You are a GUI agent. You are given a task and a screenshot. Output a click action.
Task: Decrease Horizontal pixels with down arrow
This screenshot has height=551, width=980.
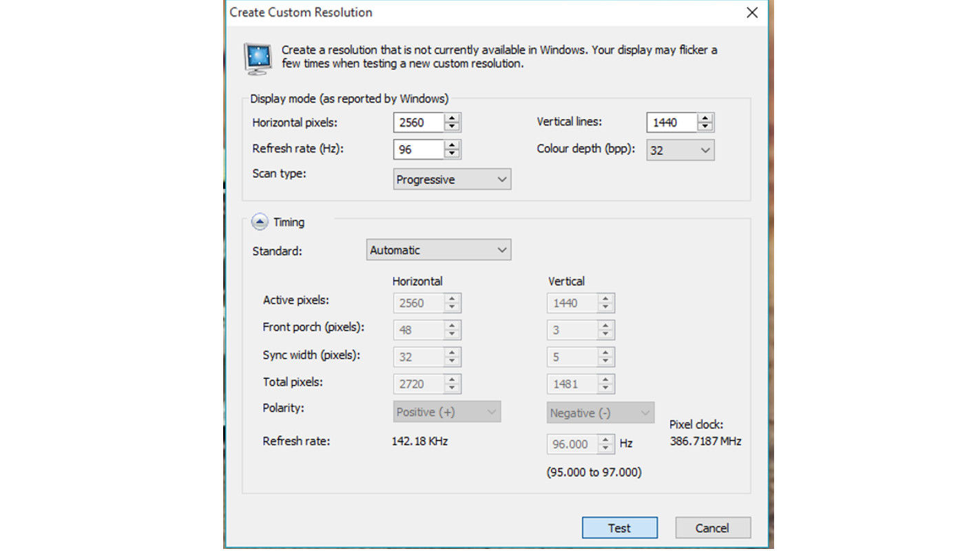point(452,127)
